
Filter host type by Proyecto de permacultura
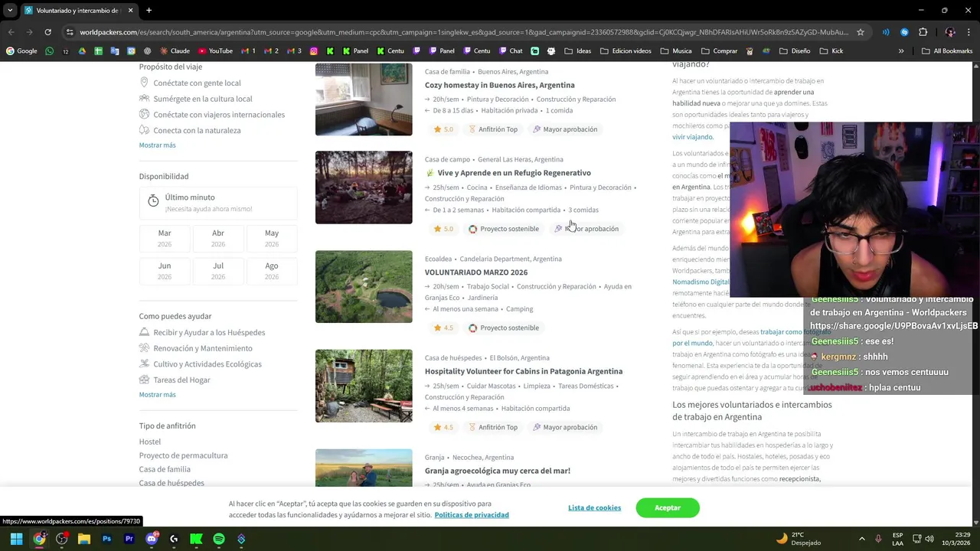pos(183,455)
